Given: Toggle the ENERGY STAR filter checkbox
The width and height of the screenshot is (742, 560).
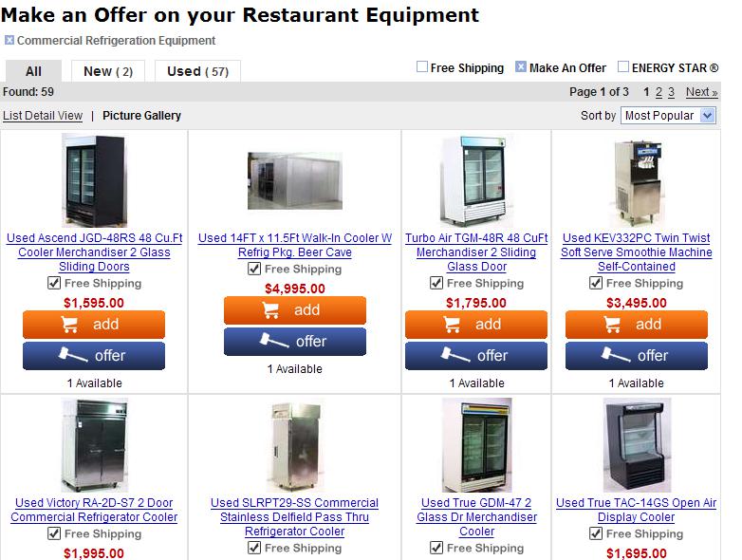Looking at the screenshot, I should [x=623, y=67].
